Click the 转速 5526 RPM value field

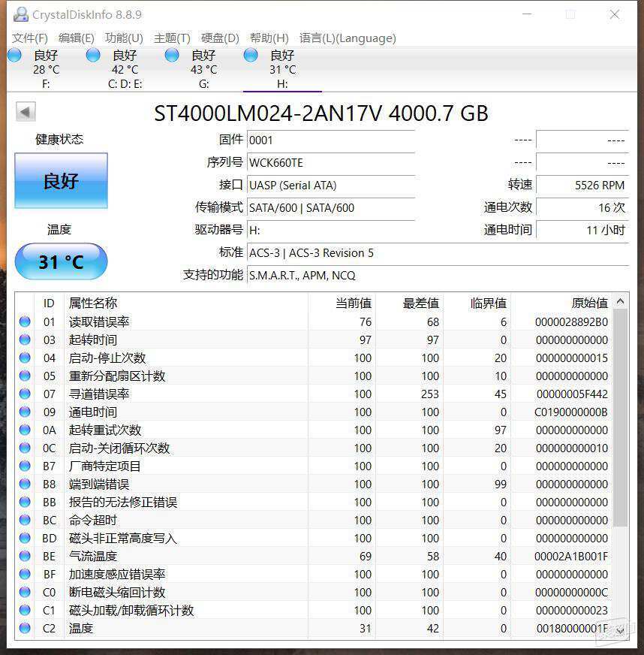(582, 185)
